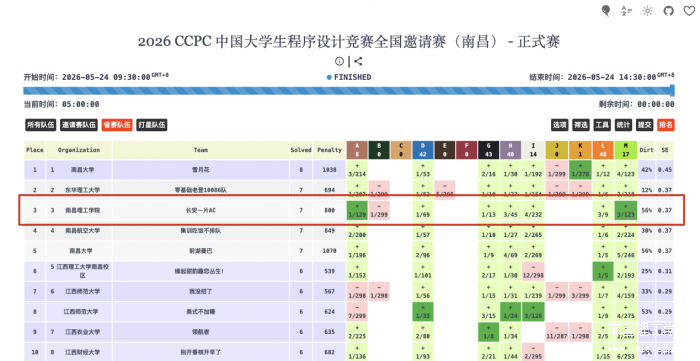Click the contest progress bar
The height and width of the screenshot is (361, 700).
pyautogui.click(x=348, y=91)
